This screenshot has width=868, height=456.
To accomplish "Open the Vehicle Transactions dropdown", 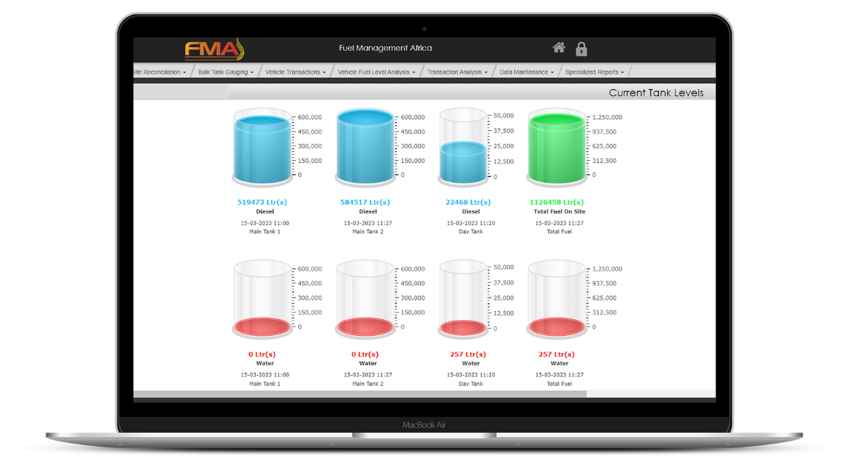I will click(295, 72).
